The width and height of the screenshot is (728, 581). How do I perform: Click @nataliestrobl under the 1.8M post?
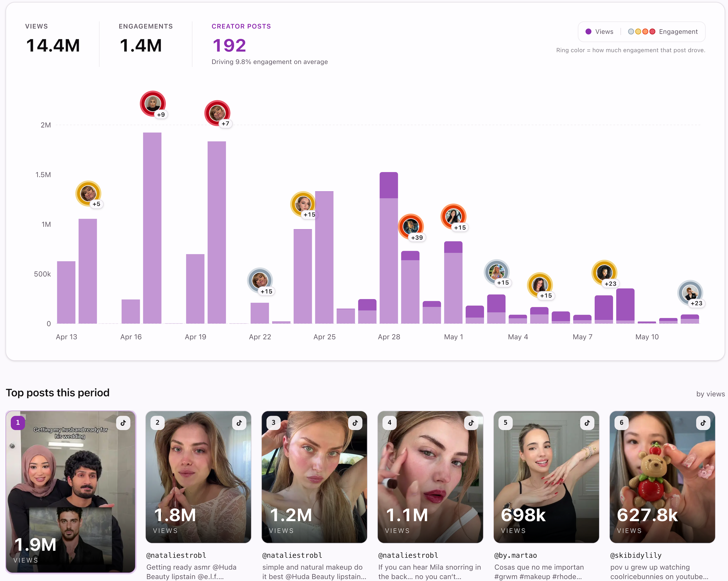(x=176, y=555)
